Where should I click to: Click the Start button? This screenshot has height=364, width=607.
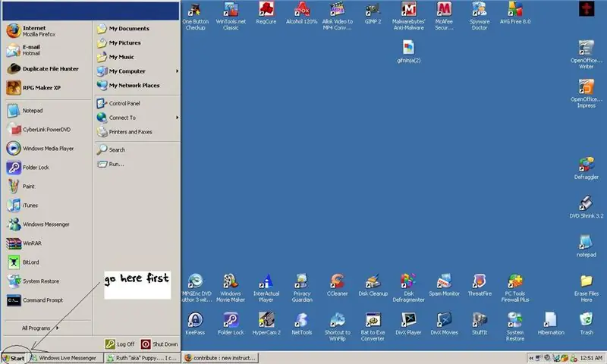(14, 358)
